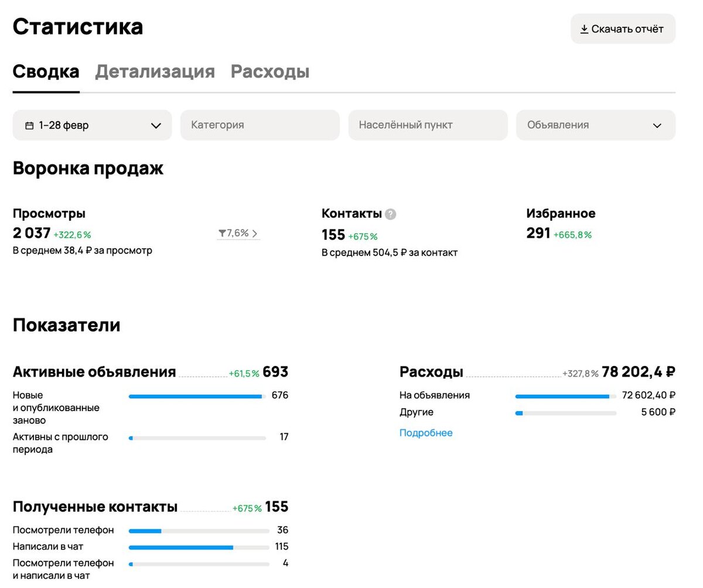Select the Просмотры metric heading

coord(49,214)
